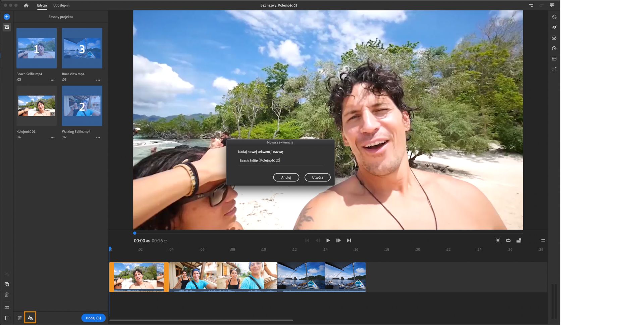Click the project panel trash icon
644x325 pixels.
20,318
